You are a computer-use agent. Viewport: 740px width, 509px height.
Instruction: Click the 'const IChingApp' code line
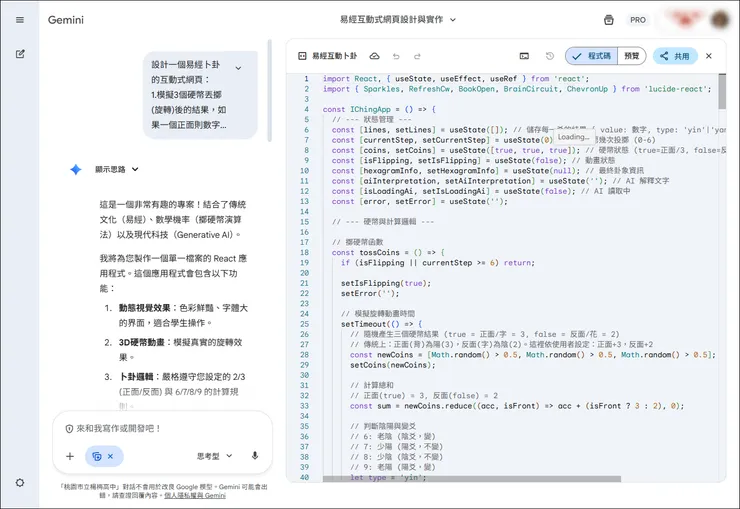(379, 109)
